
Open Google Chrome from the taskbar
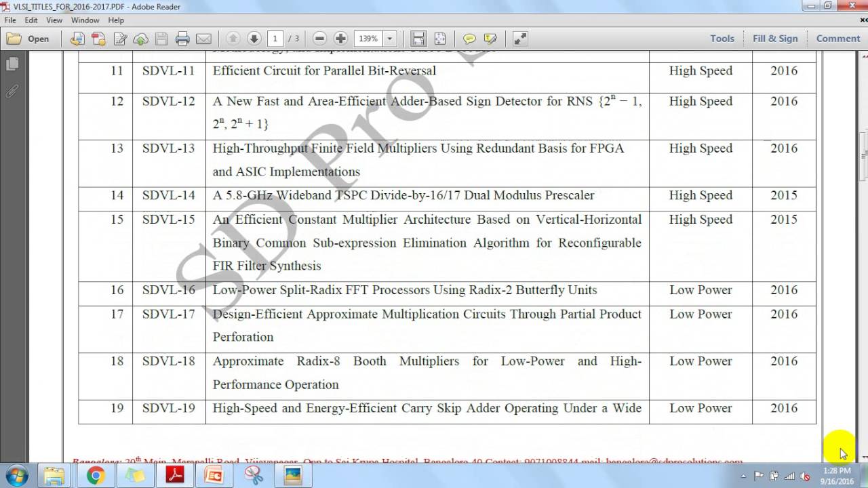(96, 476)
